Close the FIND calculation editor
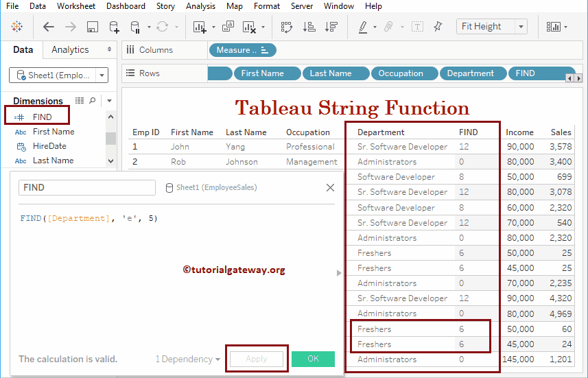The image size is (588, 378). click(330, 187)
